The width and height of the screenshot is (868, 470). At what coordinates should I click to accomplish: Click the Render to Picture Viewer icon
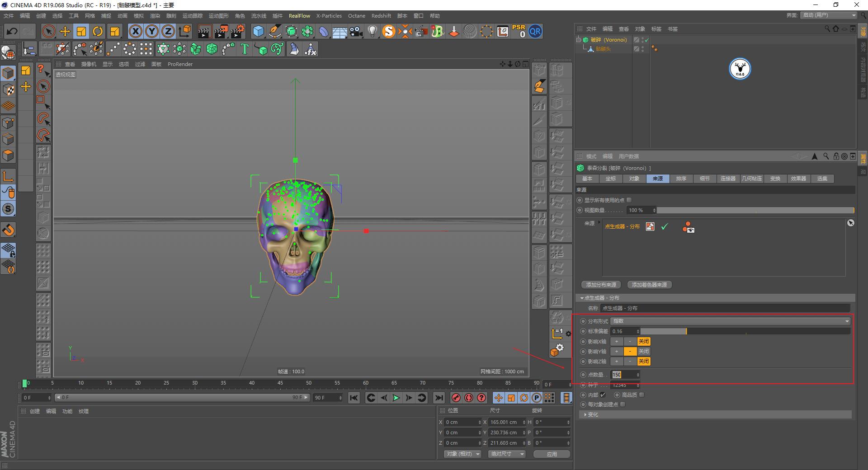[222, 31]
